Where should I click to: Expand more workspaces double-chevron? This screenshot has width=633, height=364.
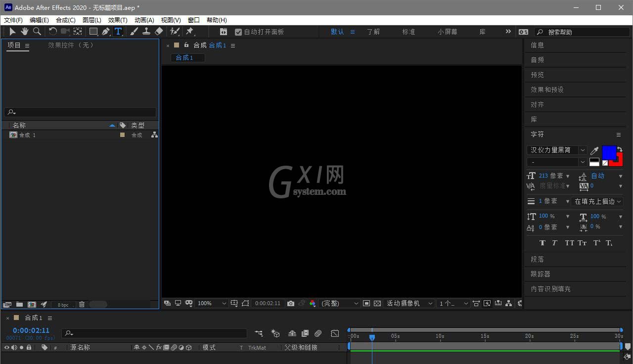pyautogui.click(x=508, y=32)
